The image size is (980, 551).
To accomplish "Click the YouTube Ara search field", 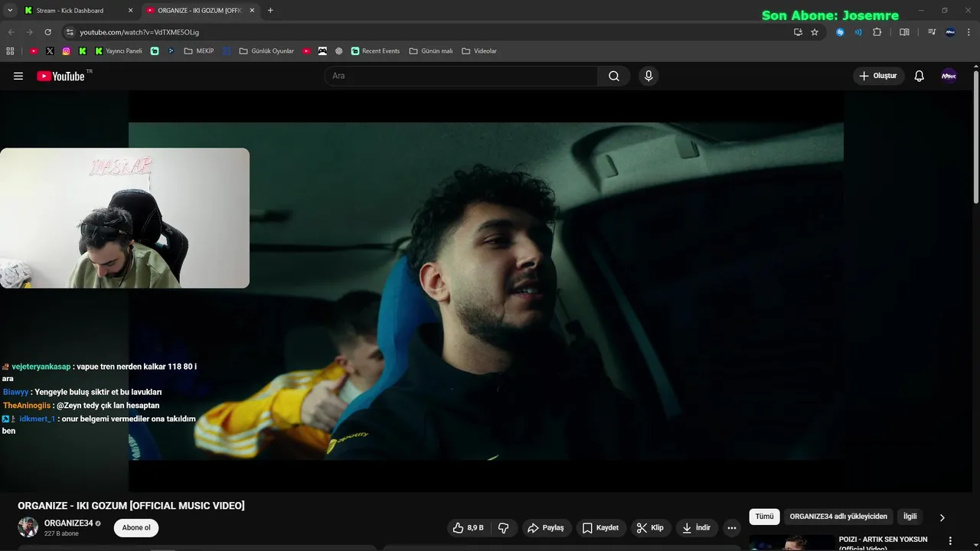I will click(x=462, y=76).
